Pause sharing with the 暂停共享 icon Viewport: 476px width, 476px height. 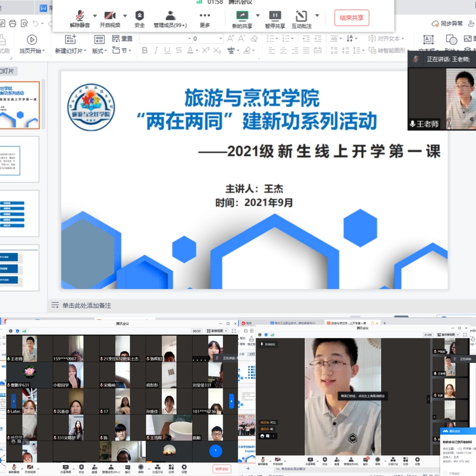pyautogui.click(x=274, y=18)
